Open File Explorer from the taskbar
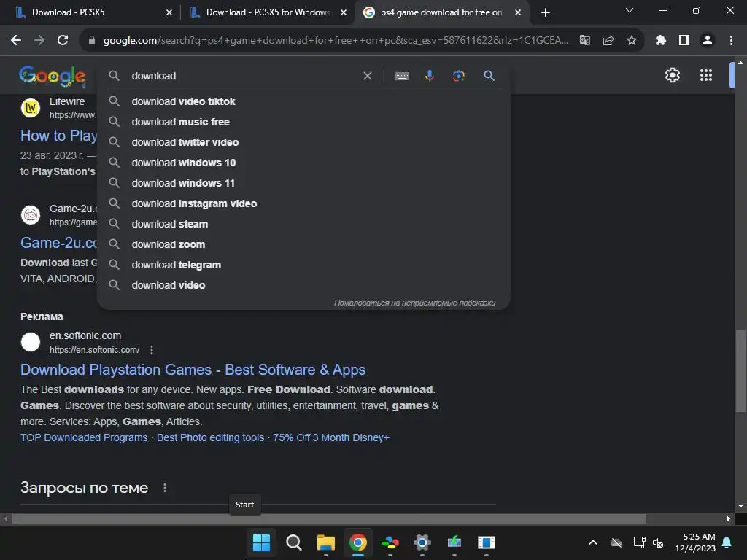The height and width of the screenshot is (560, 747). click(x=326, y=542)
